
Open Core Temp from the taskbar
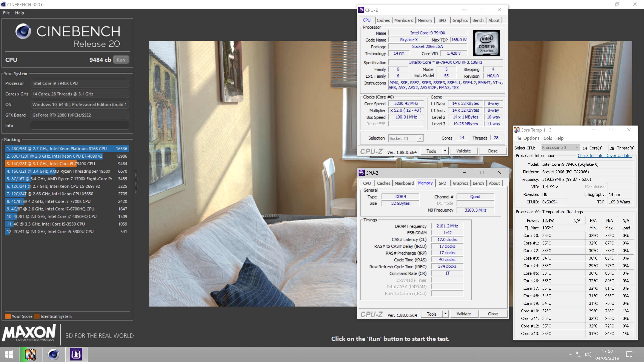point(31,354)
